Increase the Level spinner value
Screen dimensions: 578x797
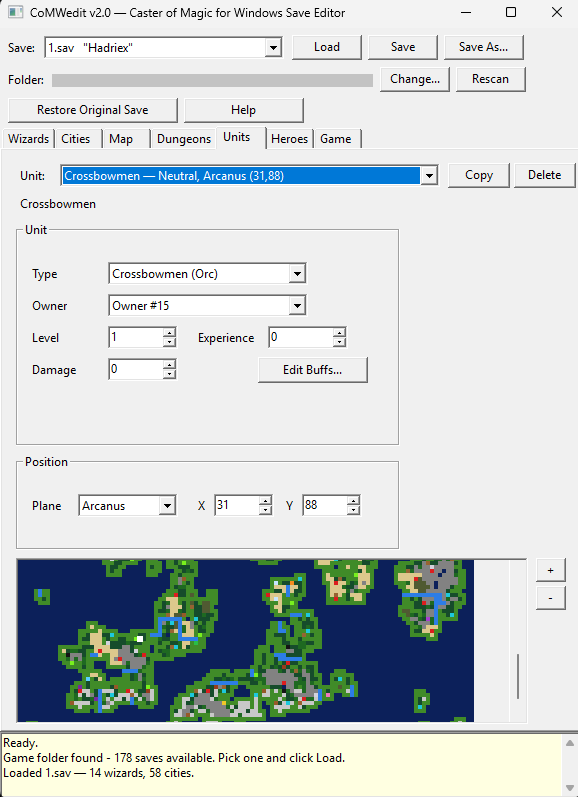pyautogui.click(x=170, y=332)
